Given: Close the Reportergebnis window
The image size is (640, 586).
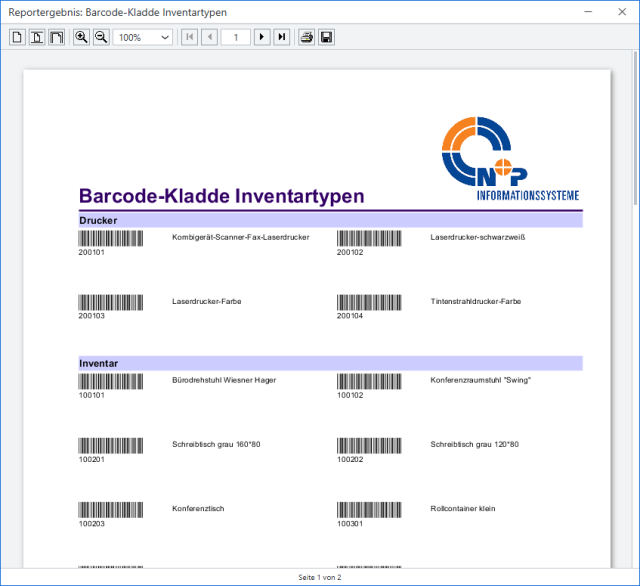Looking at the screenshot, I should pyautogui.click(x=622, y=12).
